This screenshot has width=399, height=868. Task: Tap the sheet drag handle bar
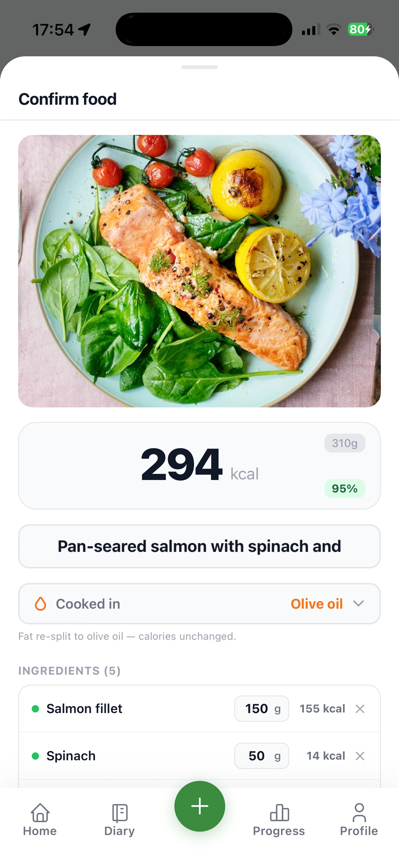point(199,67)
